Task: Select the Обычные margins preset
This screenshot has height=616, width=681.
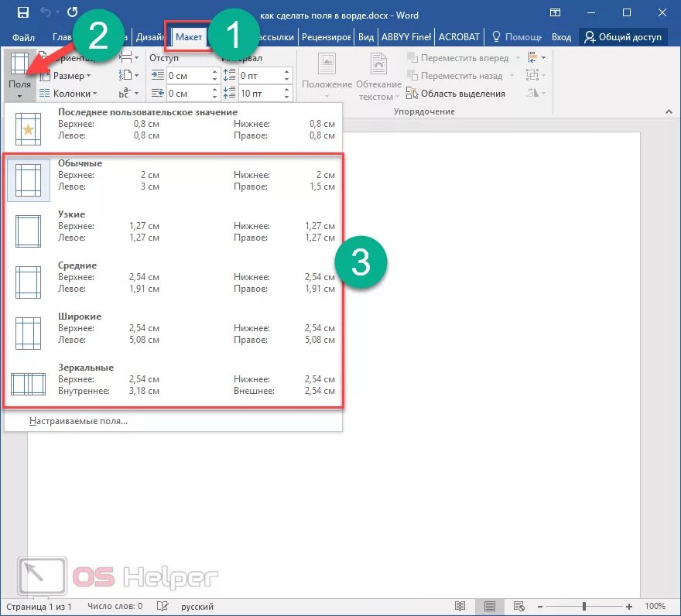Action: [173, 179]
